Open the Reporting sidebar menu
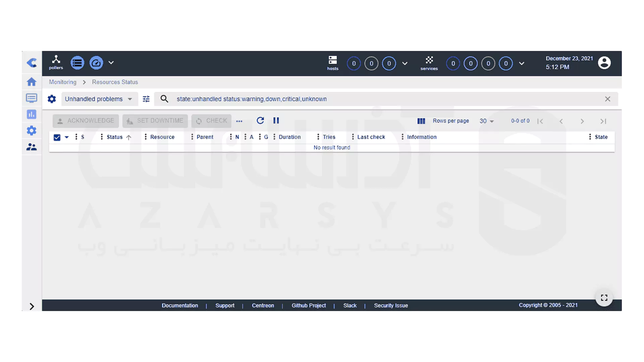This screenshot has height=362, width=644. click(x=32, y=114)
